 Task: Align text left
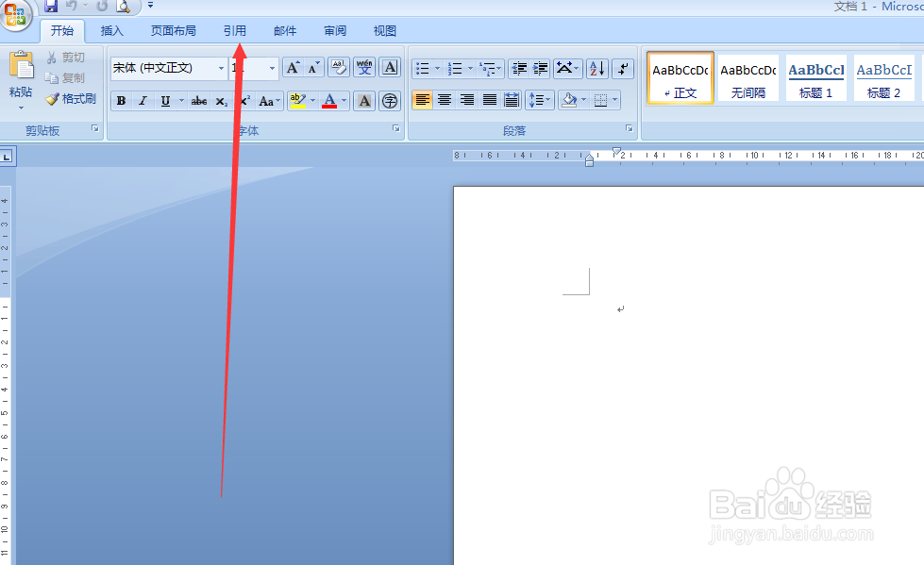422,100
